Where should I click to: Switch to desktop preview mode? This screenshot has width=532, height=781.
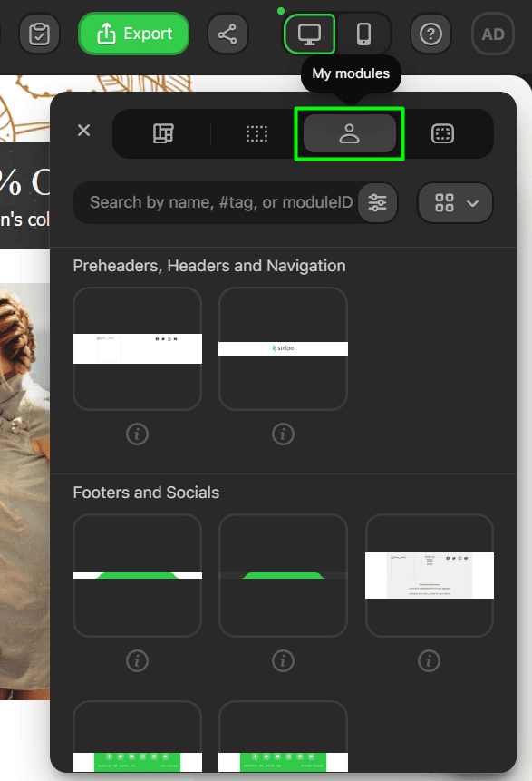pyautogui.click(x=309, y=34)
